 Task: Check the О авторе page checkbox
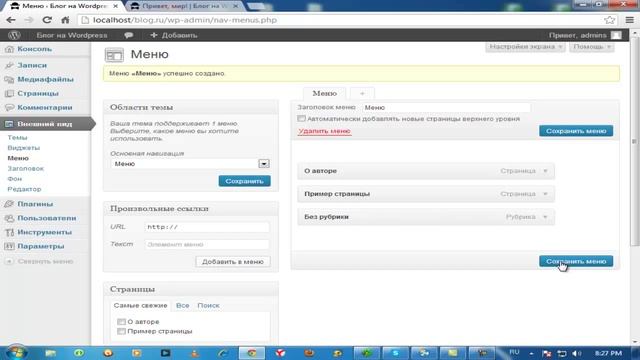[x=121, y=322]
